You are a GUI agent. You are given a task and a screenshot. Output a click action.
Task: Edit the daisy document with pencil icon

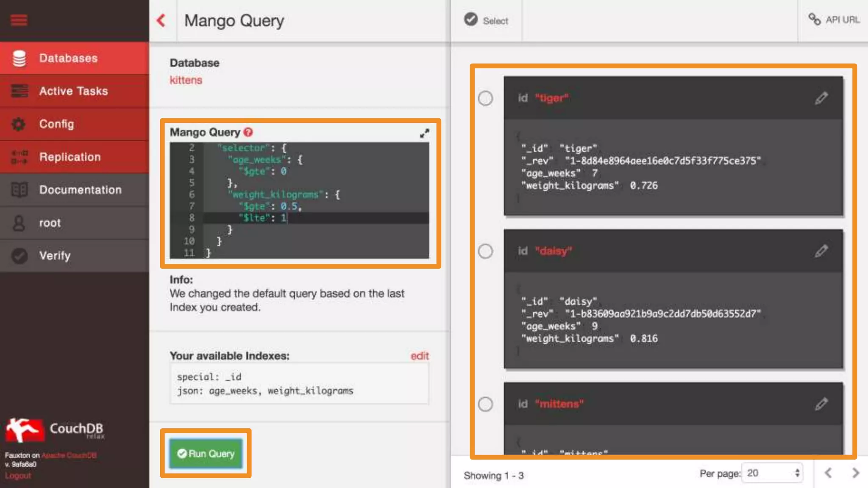click(821, 251)
